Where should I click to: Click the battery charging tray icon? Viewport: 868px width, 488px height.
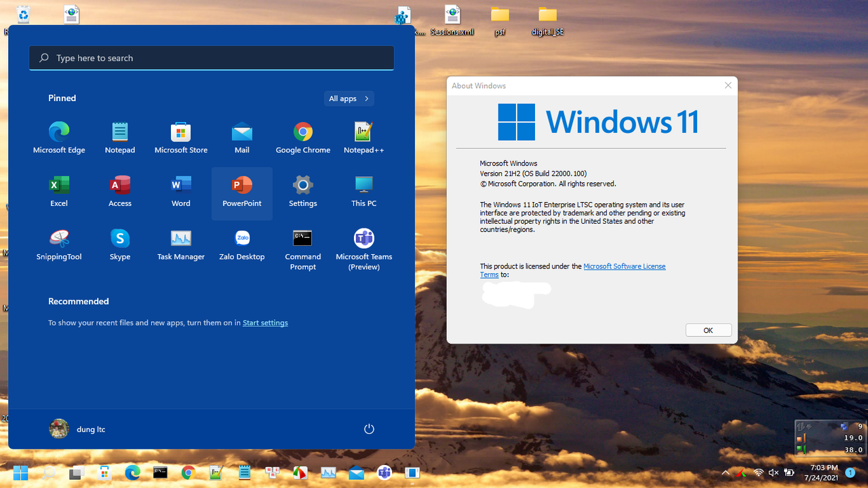(789, 472)
